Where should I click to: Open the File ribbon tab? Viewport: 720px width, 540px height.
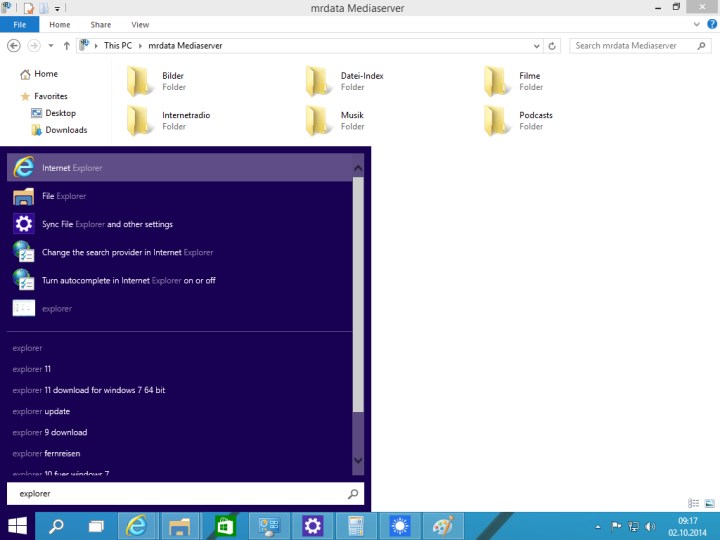coord(19,25)
